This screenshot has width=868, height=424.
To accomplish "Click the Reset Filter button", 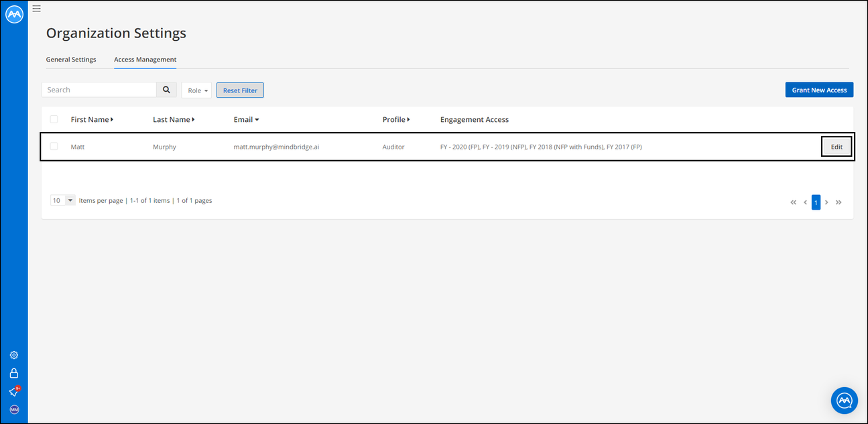I will [x=240, y=90].
